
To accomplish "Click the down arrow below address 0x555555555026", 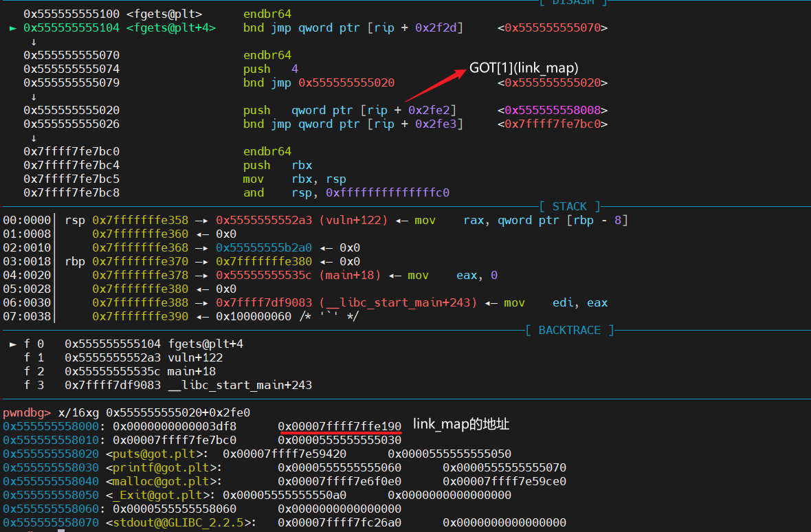I will click(x=34, y=138).
